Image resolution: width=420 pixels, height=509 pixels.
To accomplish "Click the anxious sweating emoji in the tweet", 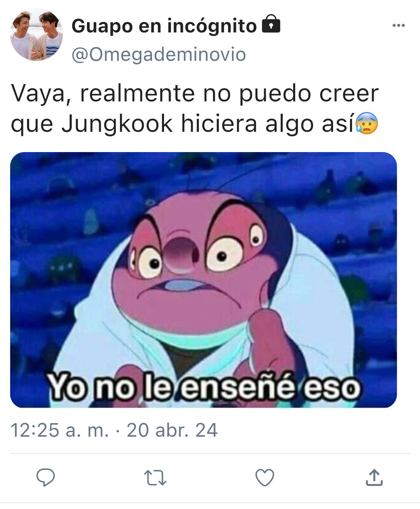I will pos(367,123).
